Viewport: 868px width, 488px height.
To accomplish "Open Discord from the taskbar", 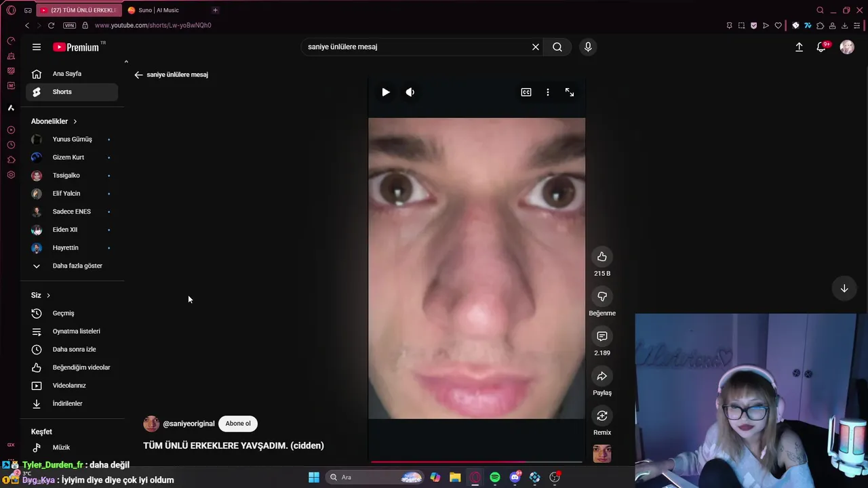I will tap(515, 477).
